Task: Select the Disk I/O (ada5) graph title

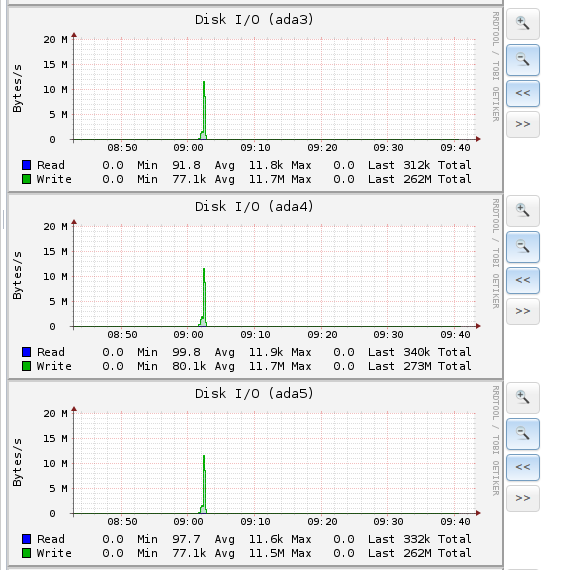Action: pos(254,393)
